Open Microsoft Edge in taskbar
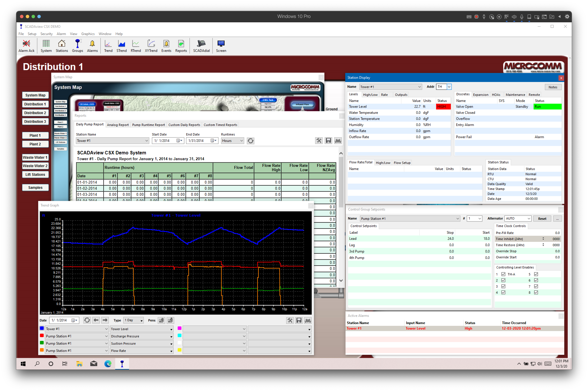 (x=108, y=364)
